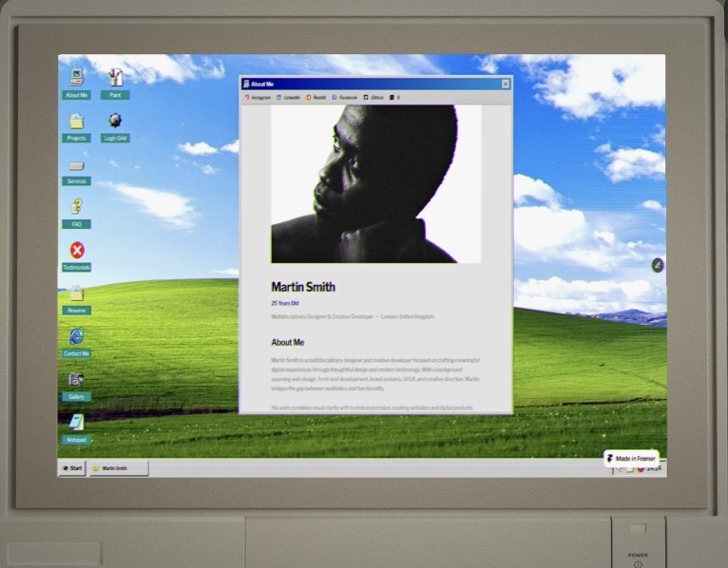Open the Resume folder icon

pos(77,299)
